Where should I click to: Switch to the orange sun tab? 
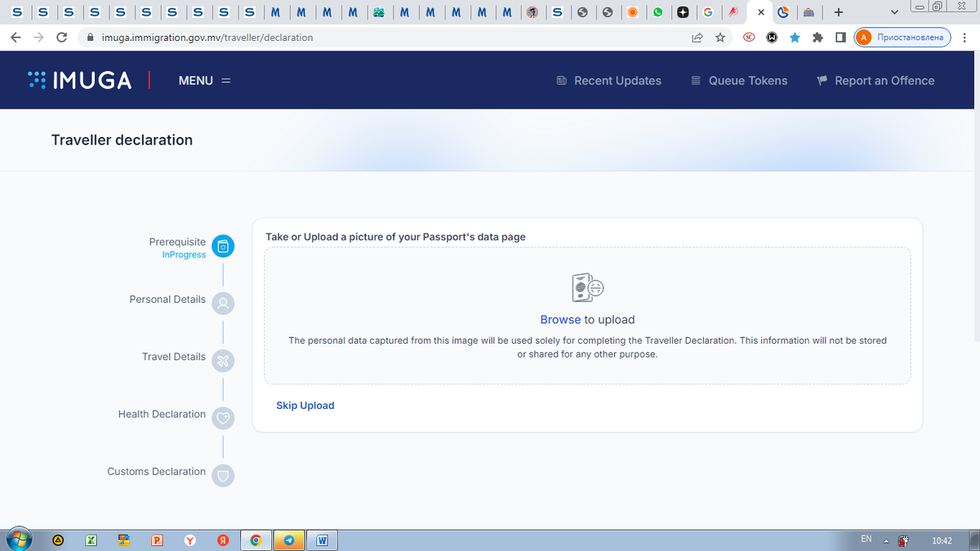[x=632, y=12]
